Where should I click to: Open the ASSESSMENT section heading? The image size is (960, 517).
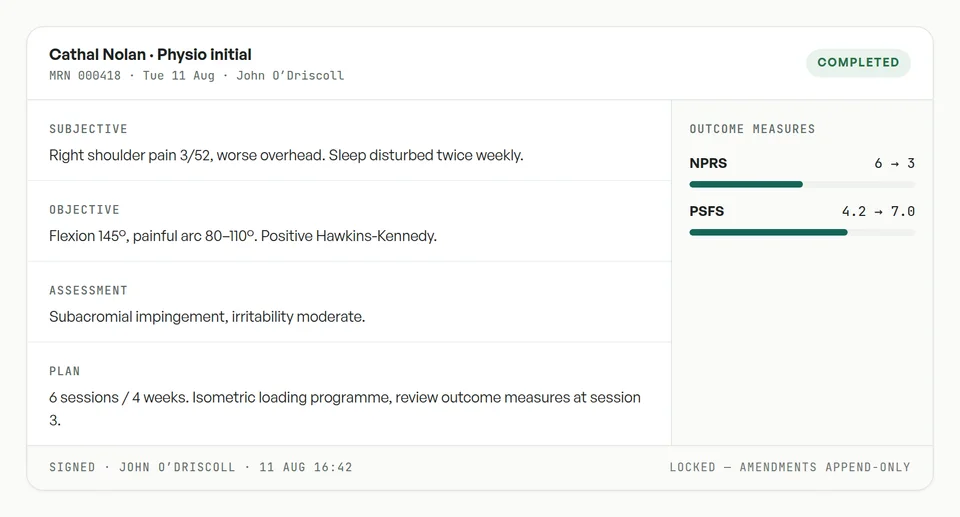pyautogui.click(x=88, y=290)
